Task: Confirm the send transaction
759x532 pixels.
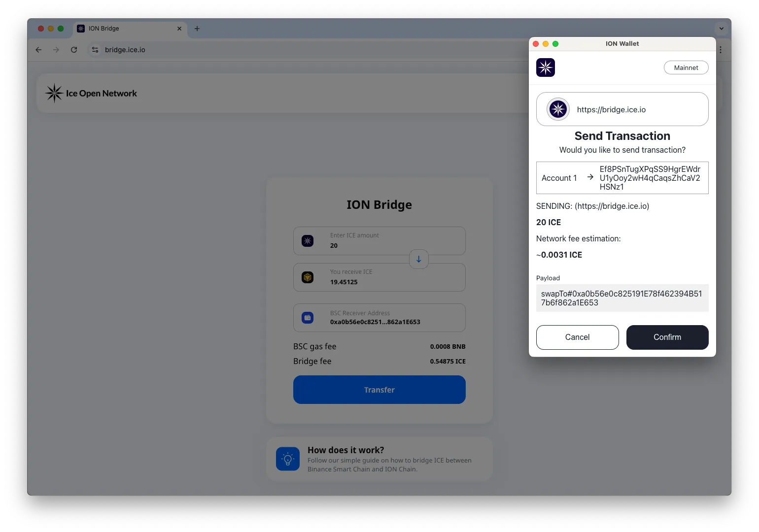Action: 667,337
